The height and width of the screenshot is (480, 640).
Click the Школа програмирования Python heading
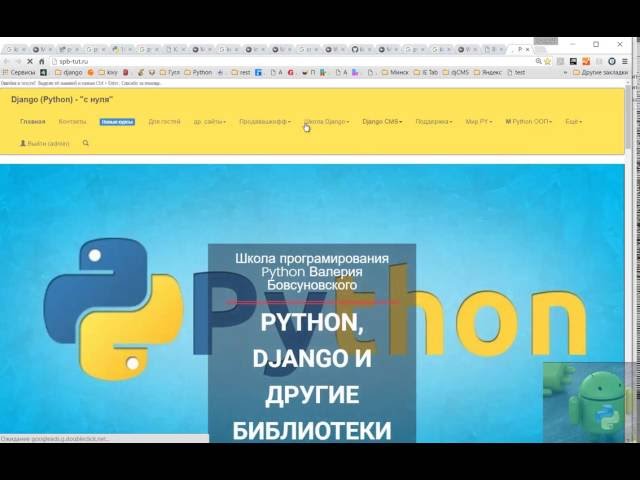pos(312,271)
